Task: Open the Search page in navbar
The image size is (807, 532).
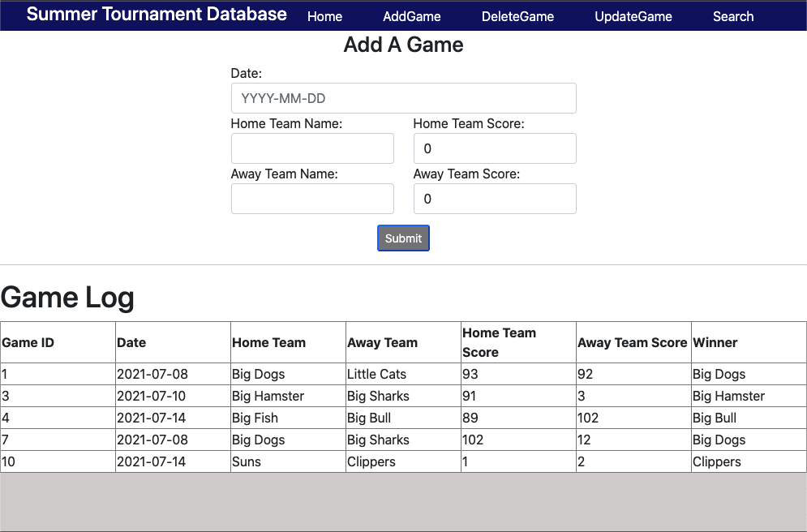Action: coord(733,16)
